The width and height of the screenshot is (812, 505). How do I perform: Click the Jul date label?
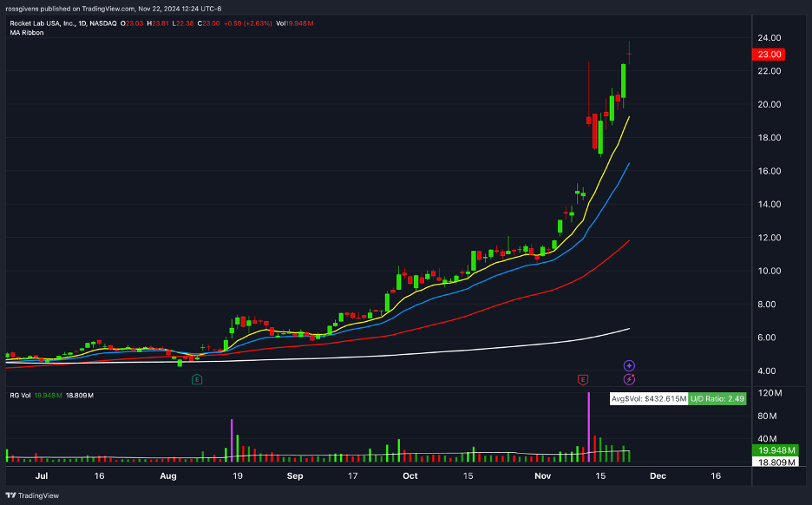[x=42, y=476]
